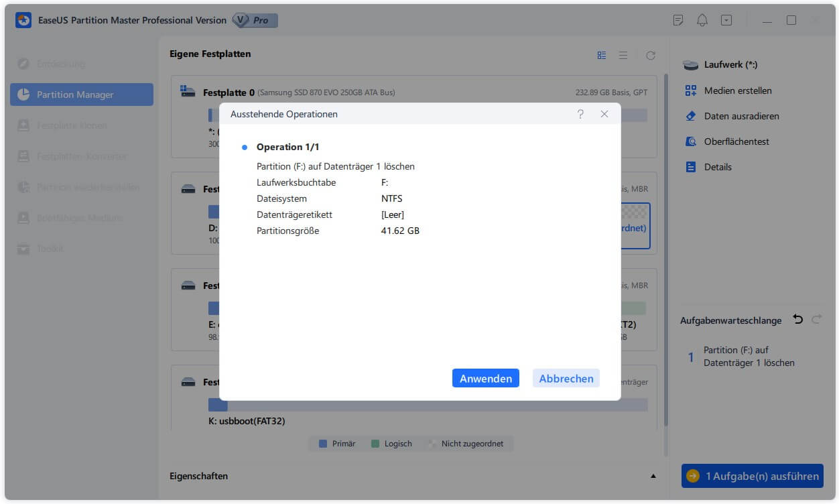The height and width of the screenshot is (504, 839).
Task: Click the Pro version badge
Action: click(255, 20)
